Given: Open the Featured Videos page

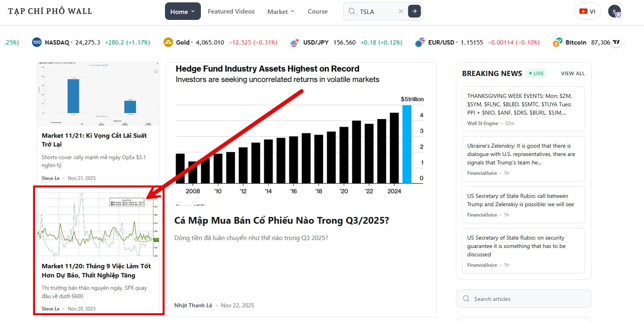Looking at the screenshot, I should [x=231, y=12].
